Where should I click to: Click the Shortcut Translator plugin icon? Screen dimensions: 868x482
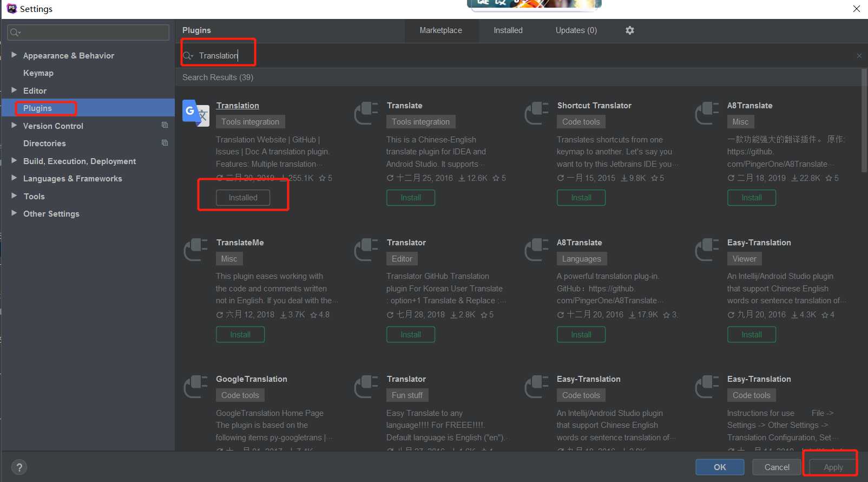coord(536,113)
